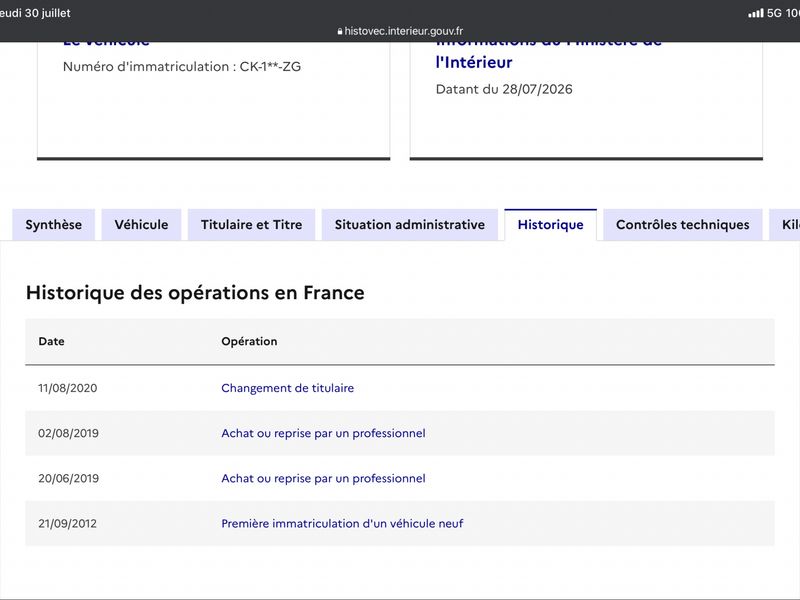Click the 02/08/2019 Achat ou reprise entry
The height and width of the screenshot is (600, 800).
click(323, 433)
